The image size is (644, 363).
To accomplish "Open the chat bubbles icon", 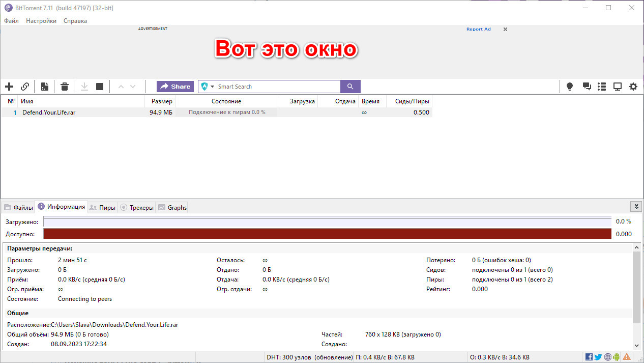I will pos(587,87).
